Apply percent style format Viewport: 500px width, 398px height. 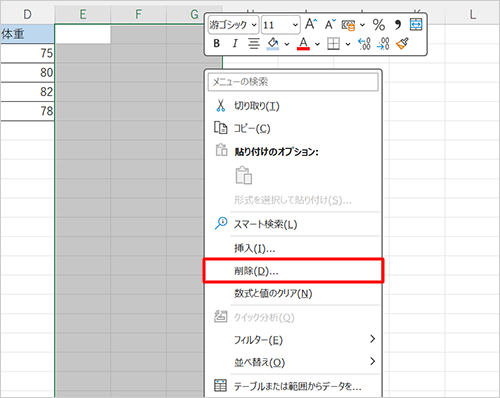click(379, 25)
